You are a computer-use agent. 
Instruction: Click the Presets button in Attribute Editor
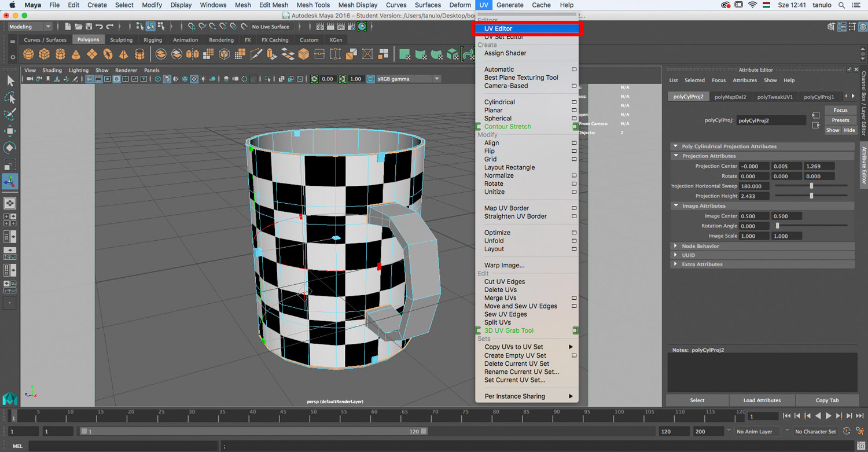point(840,120)
